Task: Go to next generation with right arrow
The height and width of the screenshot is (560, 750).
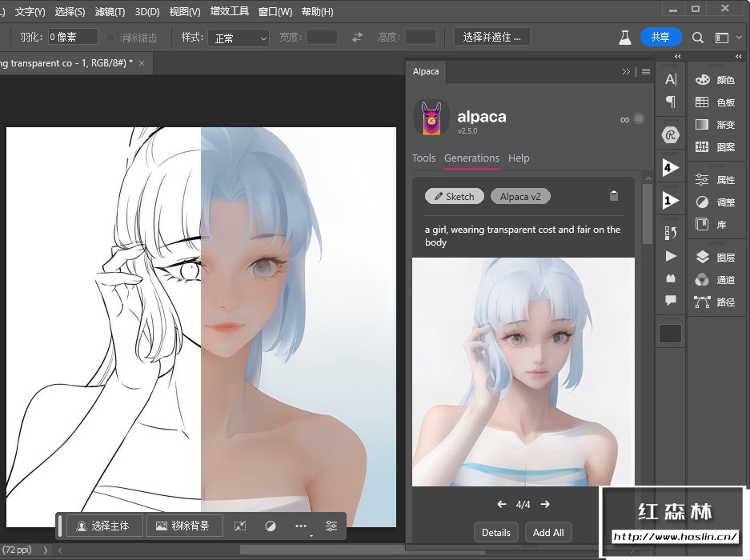Action: (x=545, y=504)
